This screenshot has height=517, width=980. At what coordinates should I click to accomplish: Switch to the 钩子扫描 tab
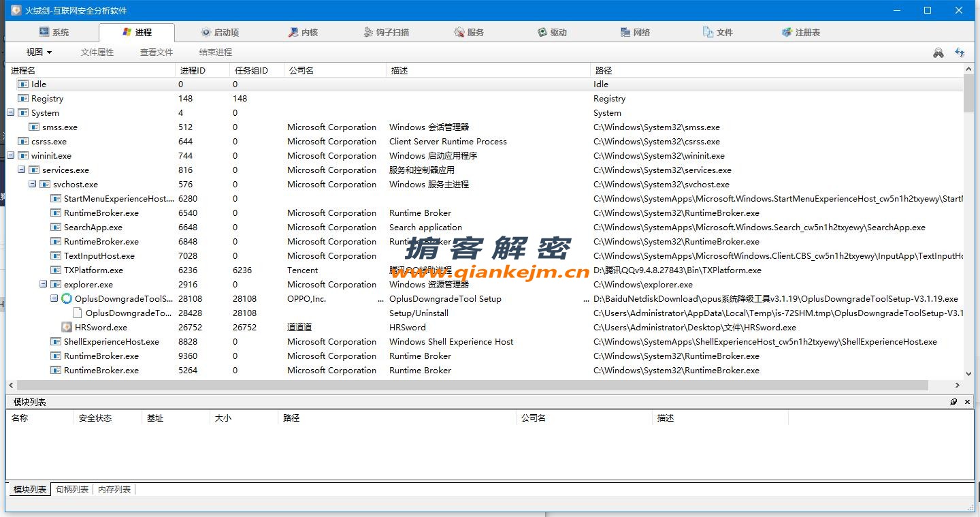[387, 32]
